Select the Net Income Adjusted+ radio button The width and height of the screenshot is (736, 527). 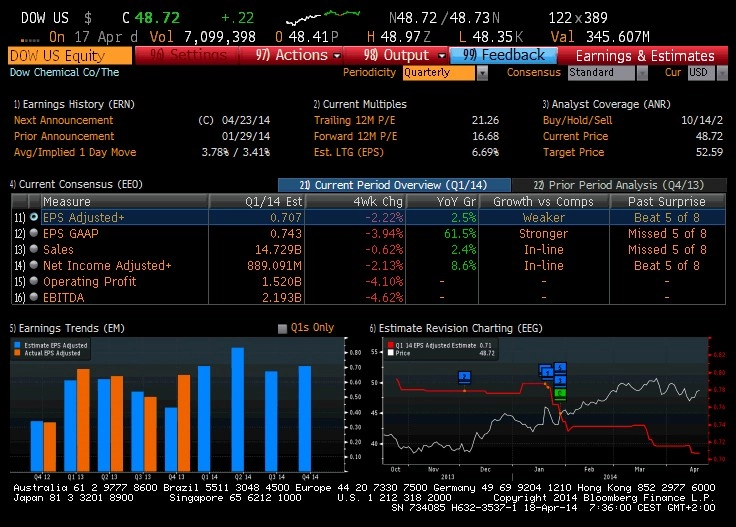(34, 265)
